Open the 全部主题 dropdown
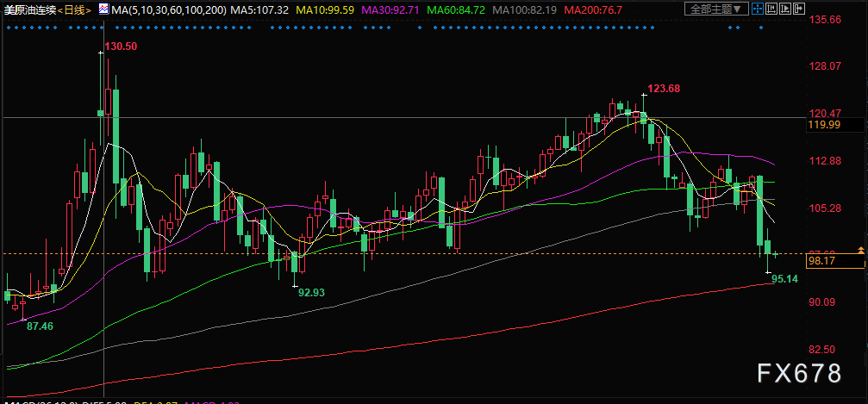Viewport: 868px width, 404px height. 716,9
